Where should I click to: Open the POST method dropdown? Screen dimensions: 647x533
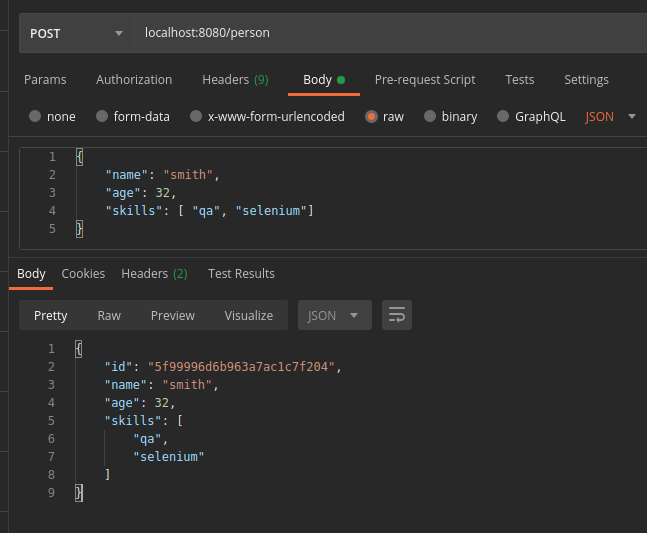75,33
